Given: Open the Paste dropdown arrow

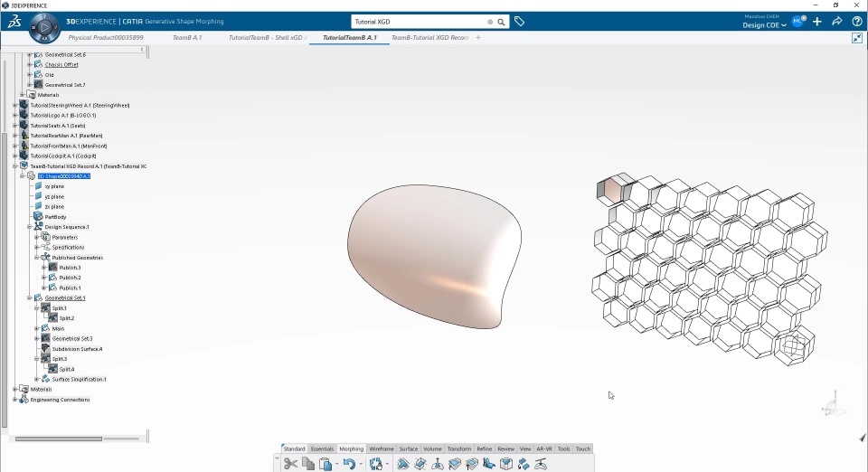Looking at the screenshot, I should pos(336,464).
